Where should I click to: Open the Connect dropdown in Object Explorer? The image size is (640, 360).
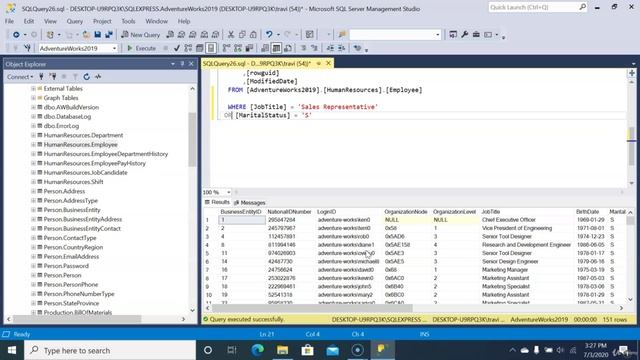pos(20,77)
